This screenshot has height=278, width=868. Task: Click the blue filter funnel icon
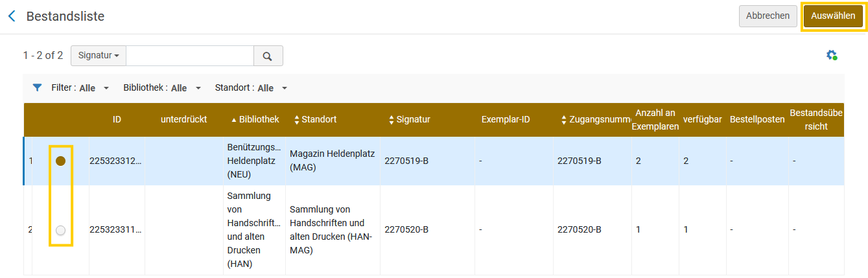point(38,87)
